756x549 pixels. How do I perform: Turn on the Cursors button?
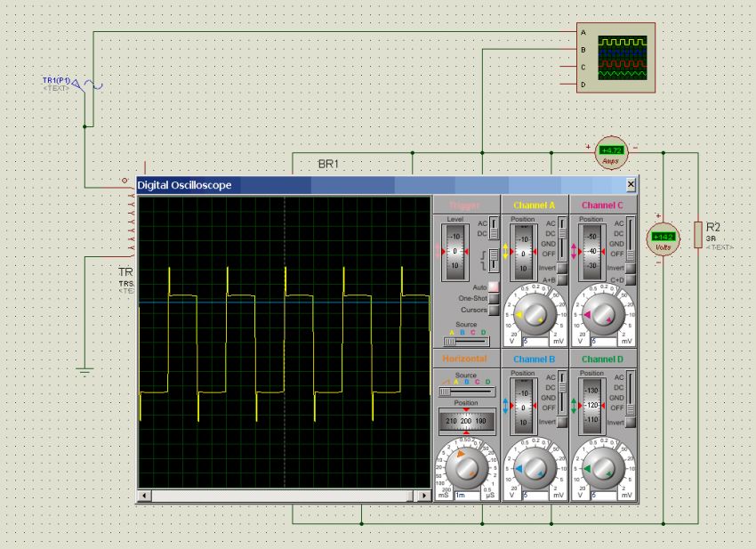pos(493,311)
